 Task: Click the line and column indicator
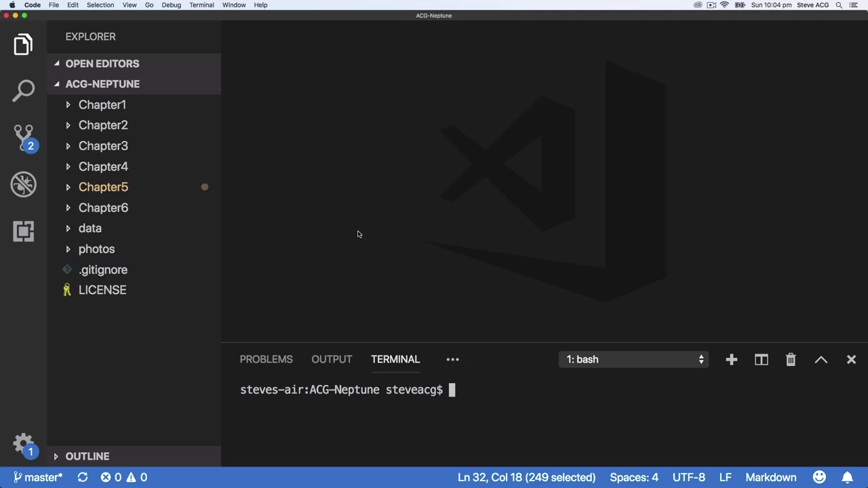[526, 477]
